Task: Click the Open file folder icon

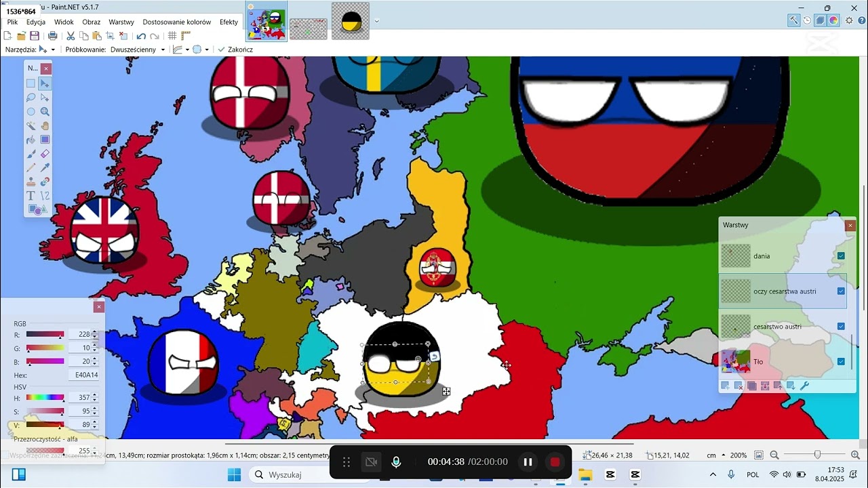Action: point(21,36)
